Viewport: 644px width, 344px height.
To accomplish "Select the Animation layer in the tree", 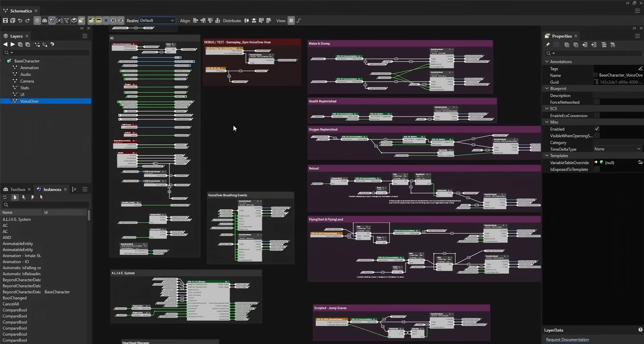I will (x=30, y=68).
